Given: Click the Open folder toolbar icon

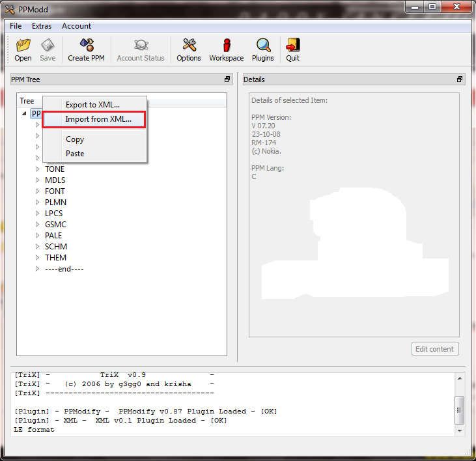Looking at the screenshot, I should click(x=23, y=45).
